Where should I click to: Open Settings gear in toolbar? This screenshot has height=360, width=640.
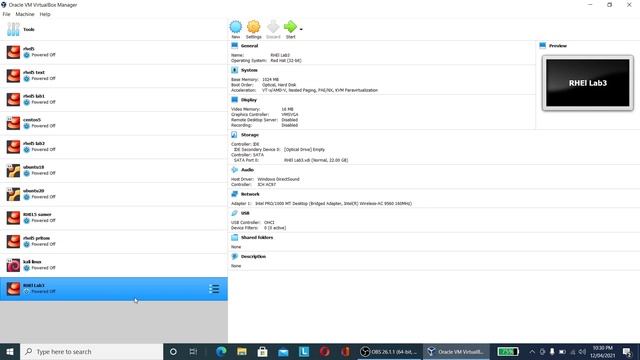253,29
